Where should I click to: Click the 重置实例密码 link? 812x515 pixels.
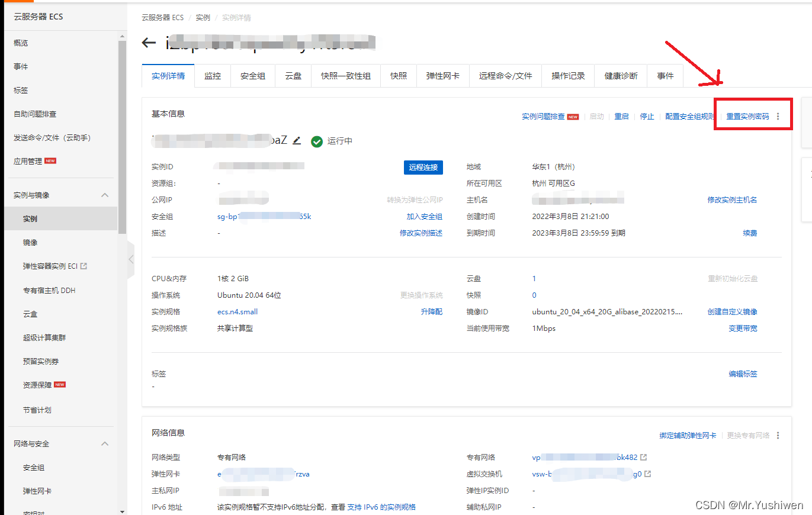(x=747, y=117)
